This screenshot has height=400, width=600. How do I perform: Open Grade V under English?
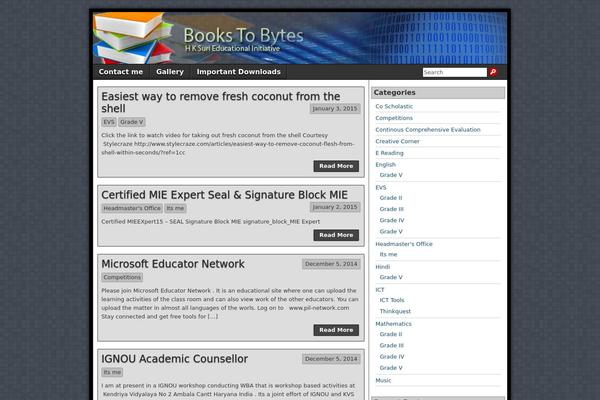[x=391, y=175]
